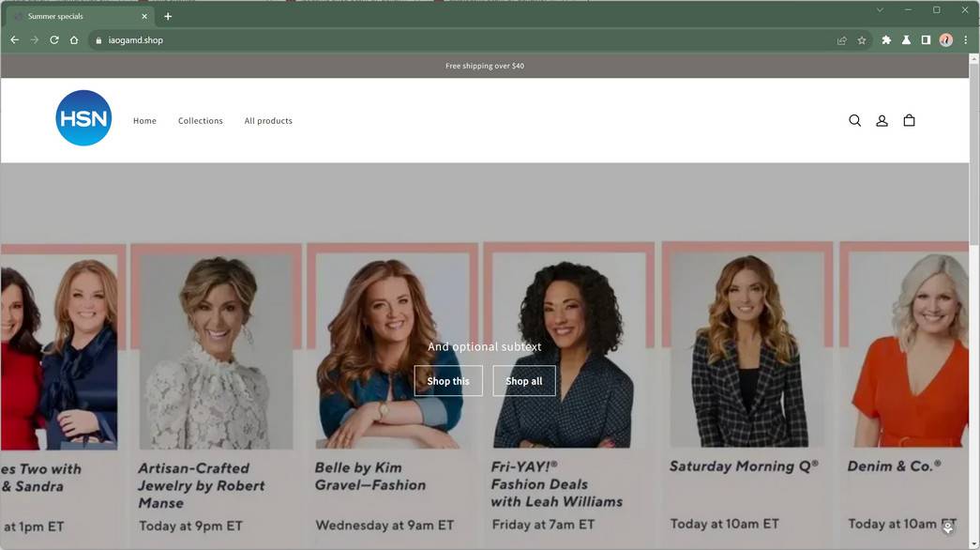Click Today at 9pm ET text
This screenshot has width=980, height=550.
point(190,526)
